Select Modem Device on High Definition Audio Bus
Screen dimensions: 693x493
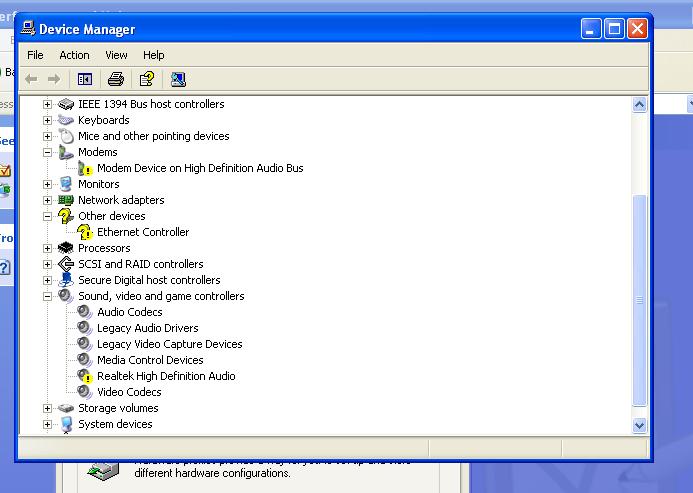[x=200, y=168]
